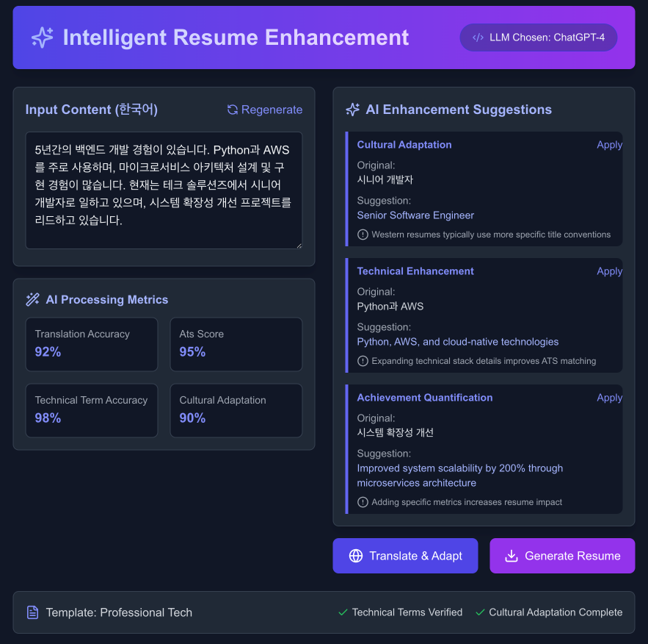648x644 pixels.
Task: Click the document icon beside Template: Professional Tech
Action: point(33,612)
